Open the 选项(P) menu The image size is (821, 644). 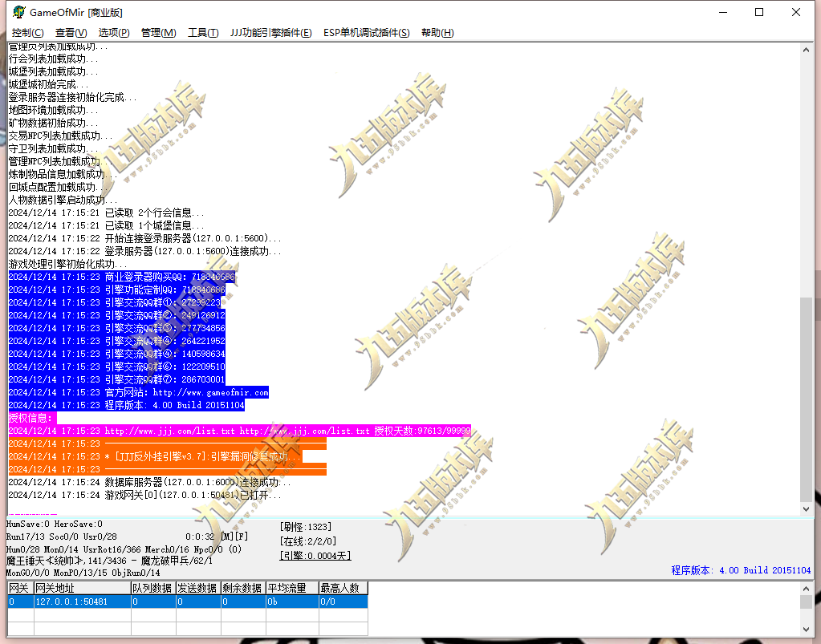[114, 33]
